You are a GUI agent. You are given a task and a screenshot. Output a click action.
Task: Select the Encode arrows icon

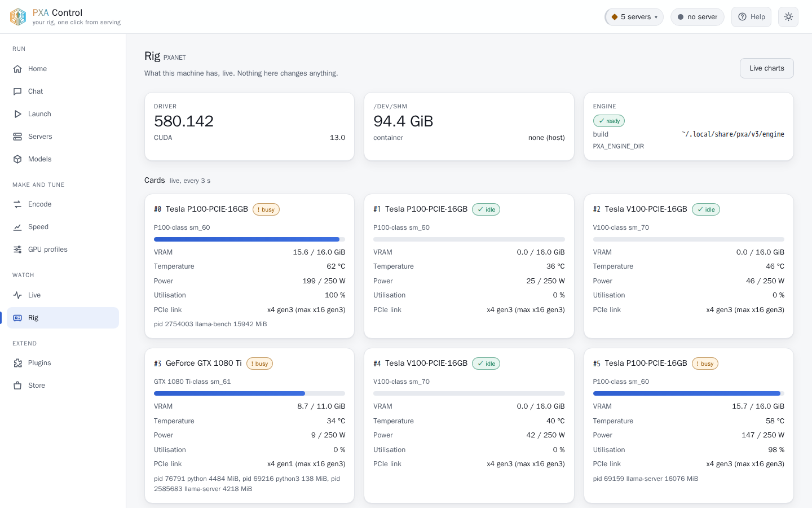pos(17,204)
